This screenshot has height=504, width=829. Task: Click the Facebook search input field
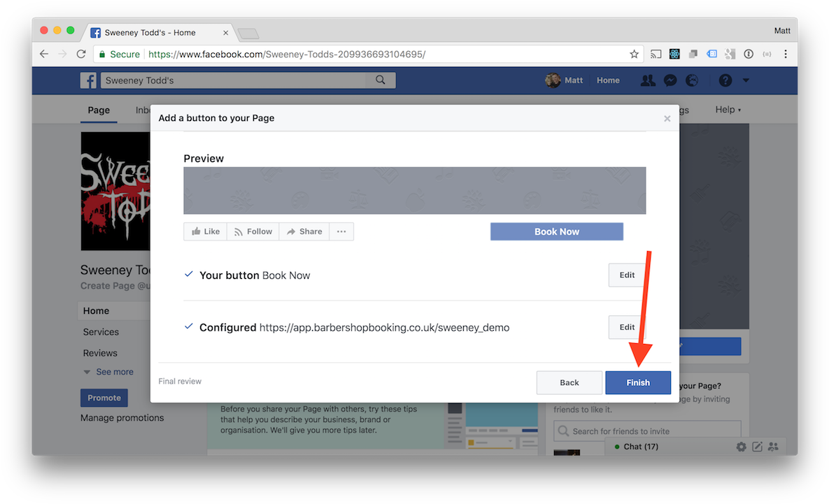pyautogui.click(x=233, y=80)
